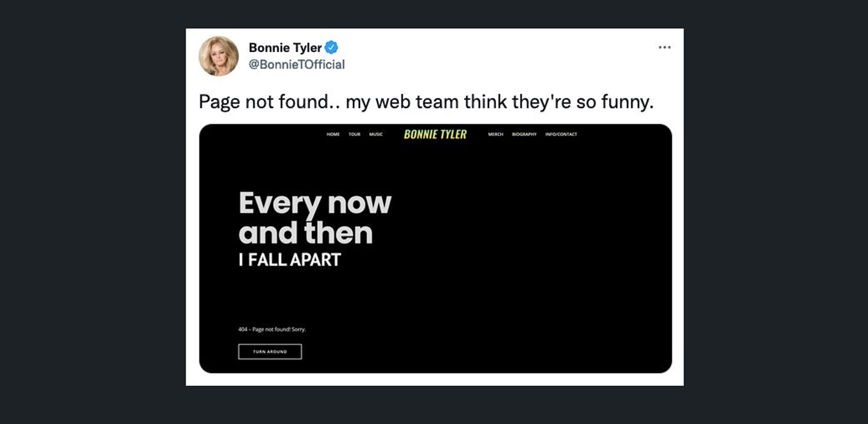Go to the HOME nav item
Screen dimensions: 868x424
[333, 135]
